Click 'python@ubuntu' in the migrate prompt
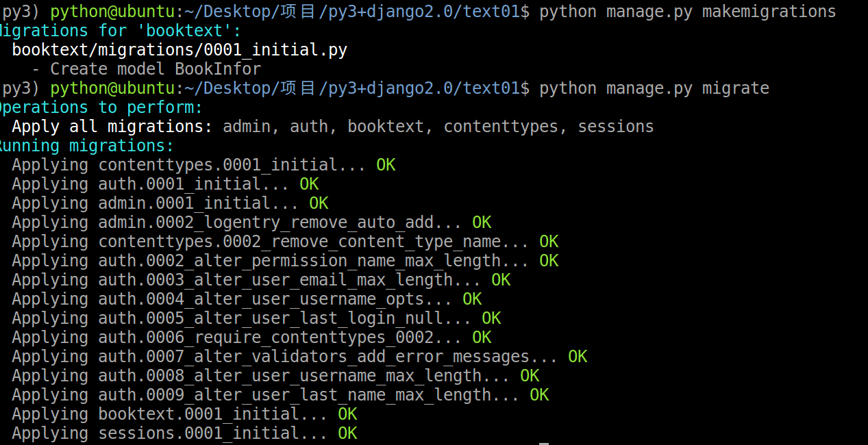Viewport: 868px width, 445px height. pos(112,88)
